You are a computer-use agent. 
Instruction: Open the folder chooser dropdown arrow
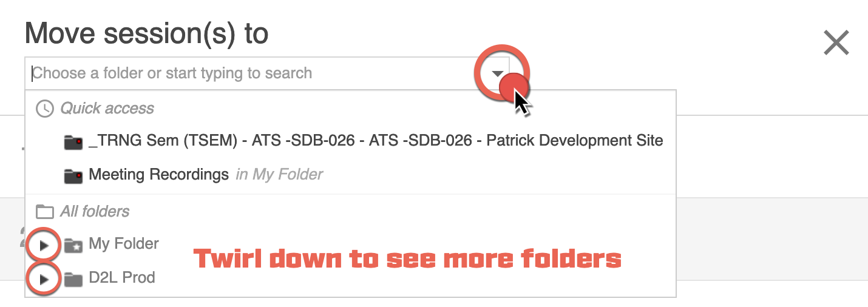point(498,73)
